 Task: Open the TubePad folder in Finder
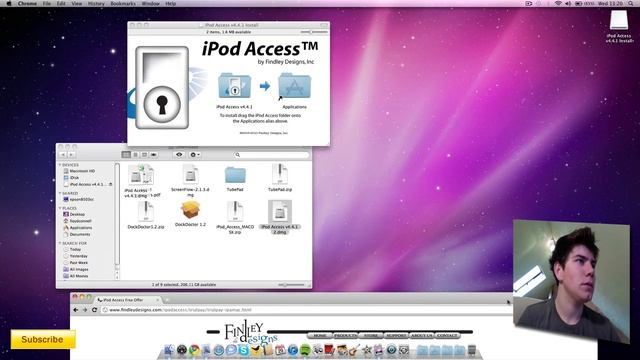tap(235, 176)
